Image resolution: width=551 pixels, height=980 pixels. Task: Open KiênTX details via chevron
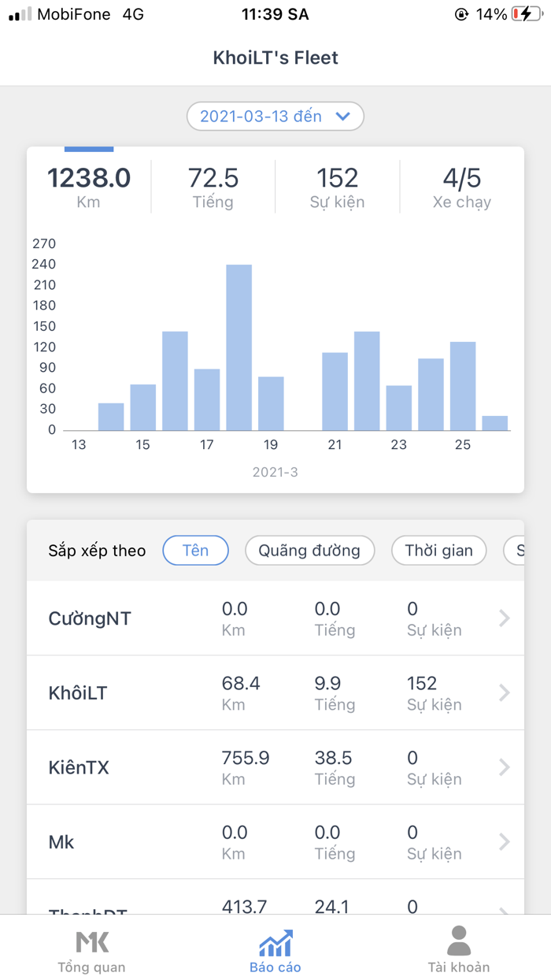[505, 767]
